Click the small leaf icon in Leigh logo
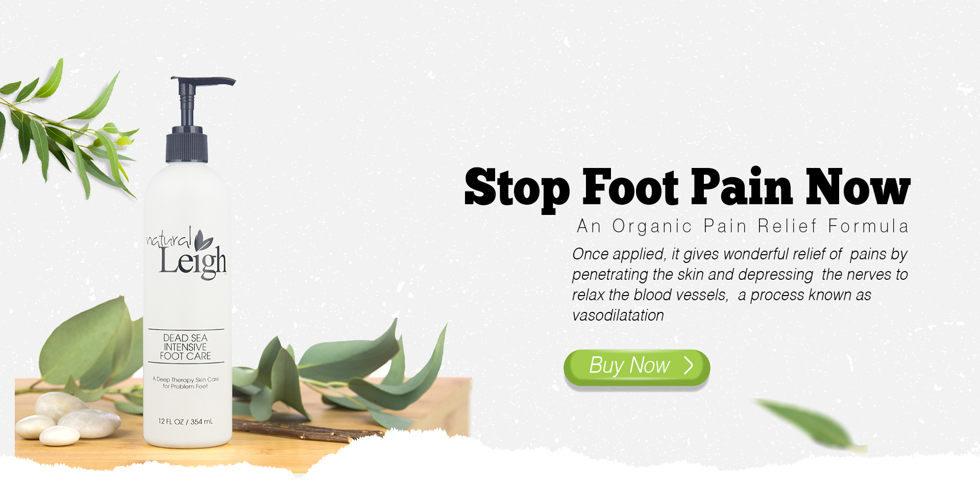The width and height of the screenshot is (980, 485). (x=204, y=240)
